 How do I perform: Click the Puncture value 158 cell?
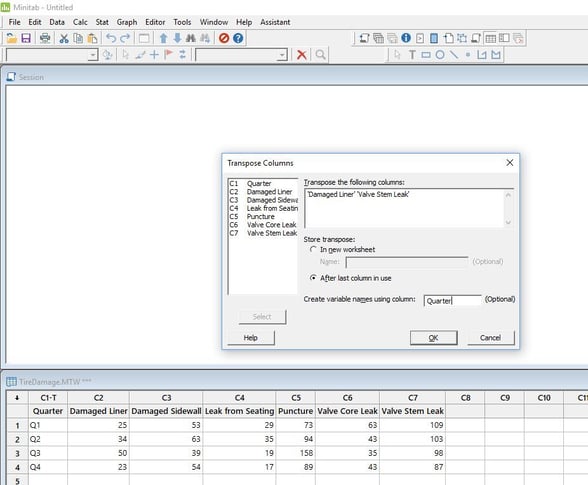coord(296,453)
